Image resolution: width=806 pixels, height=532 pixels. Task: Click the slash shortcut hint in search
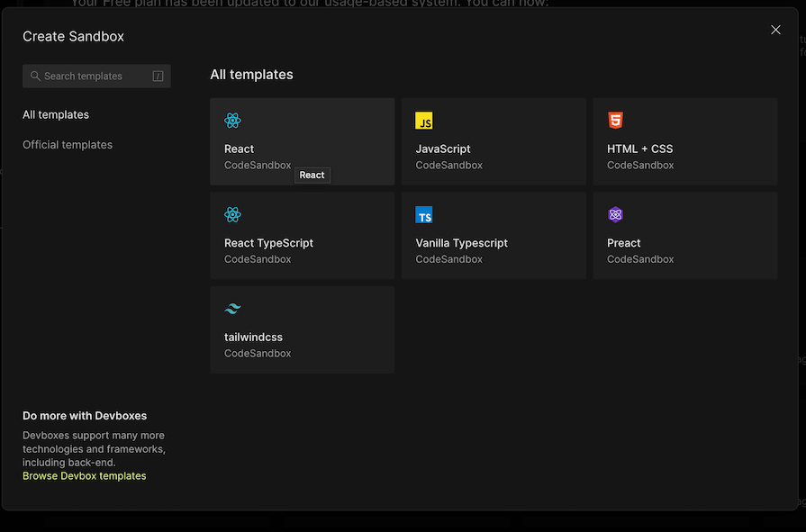click(158, 77)
